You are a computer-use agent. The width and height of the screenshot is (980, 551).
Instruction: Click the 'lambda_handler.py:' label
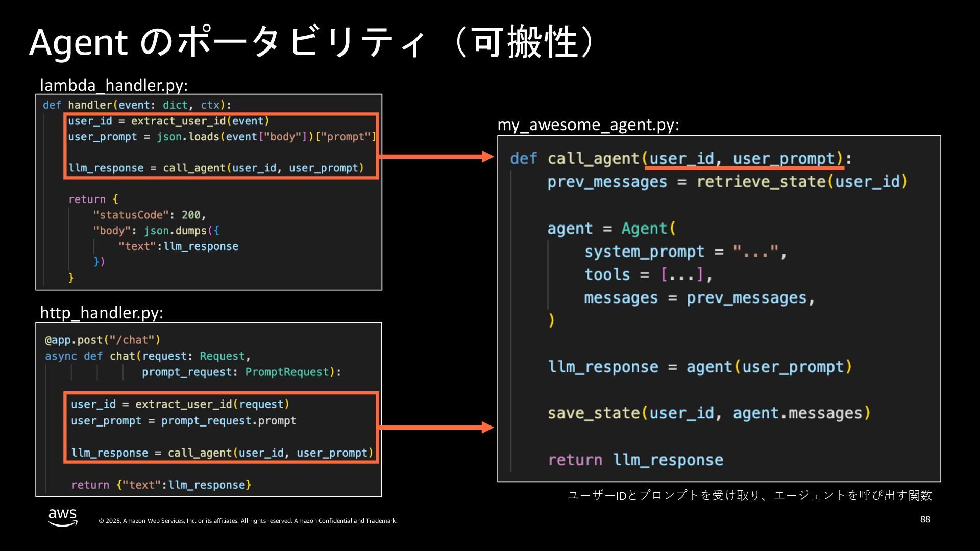pyautogui.click(x=114, y=85)
